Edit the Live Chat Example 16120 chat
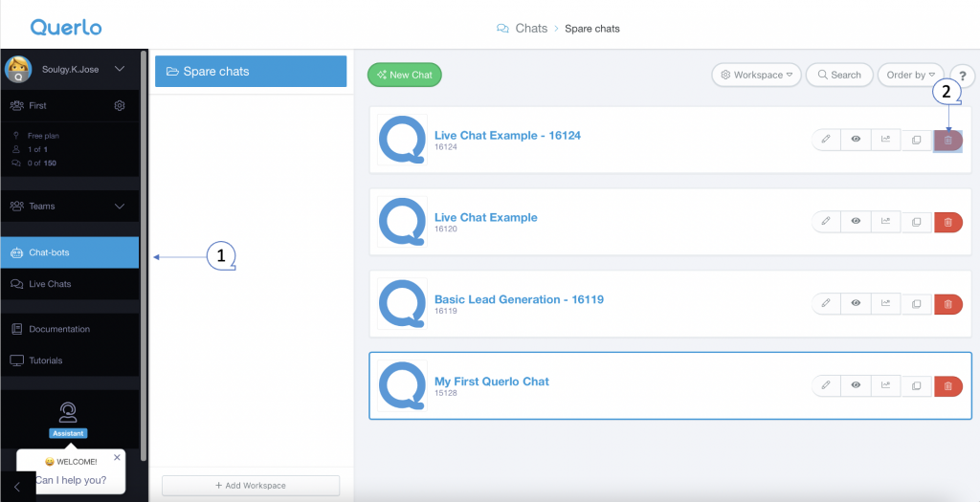Image resolution: width=980 pixels, height=502 pixels. pyautogui.click(x=826, y=222)
